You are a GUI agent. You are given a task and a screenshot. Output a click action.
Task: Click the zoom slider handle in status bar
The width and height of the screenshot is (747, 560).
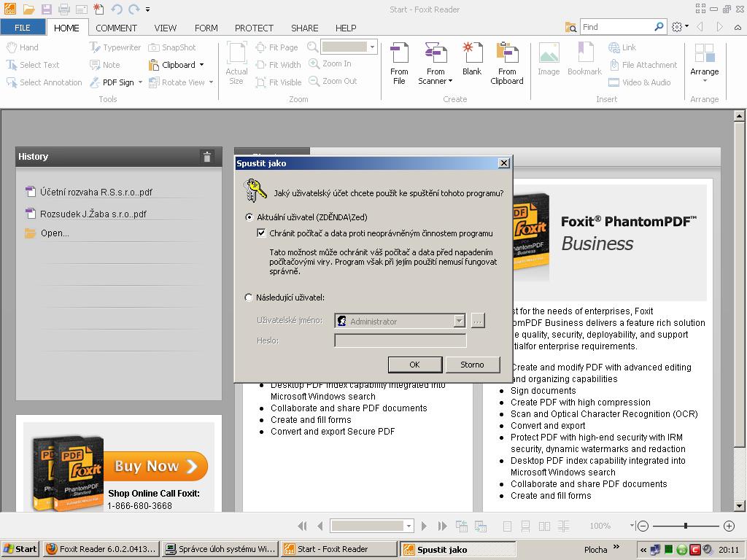coord(686,526)
